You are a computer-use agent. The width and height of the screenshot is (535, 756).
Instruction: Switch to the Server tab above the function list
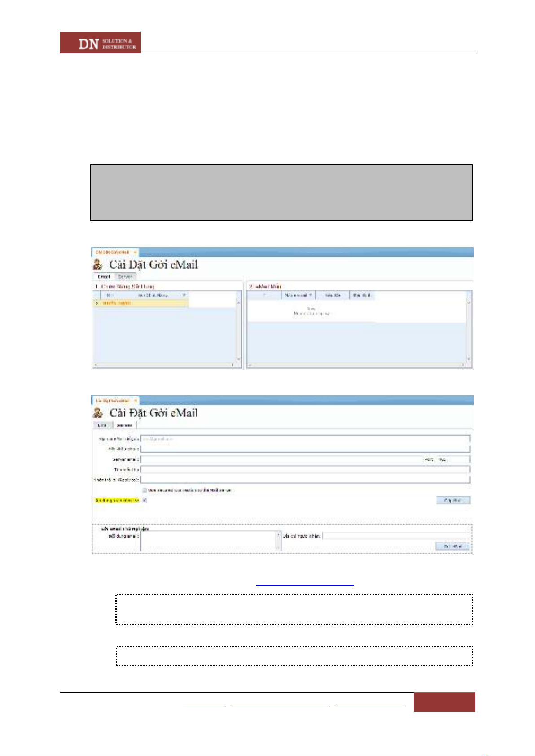coord(125,277)
